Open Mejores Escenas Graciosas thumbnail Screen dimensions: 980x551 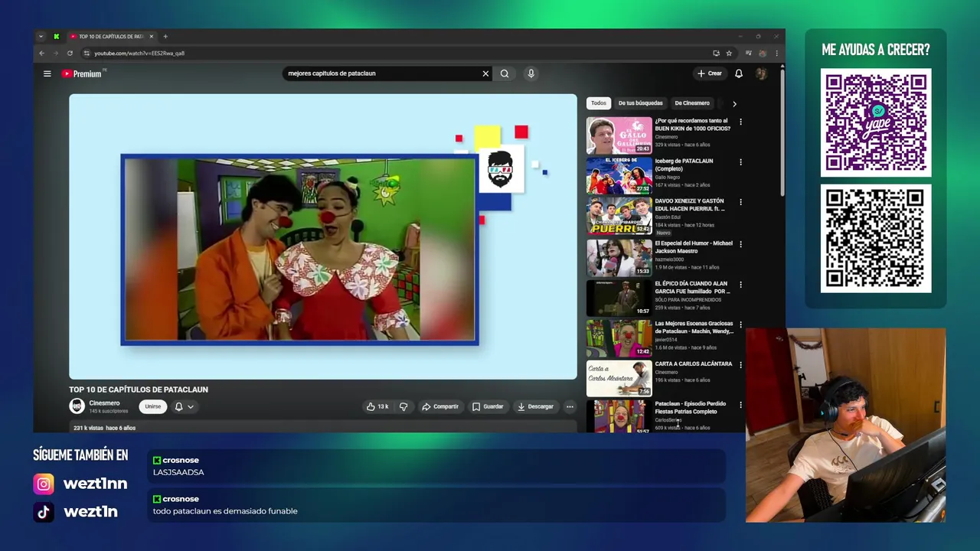click(619, 337)
